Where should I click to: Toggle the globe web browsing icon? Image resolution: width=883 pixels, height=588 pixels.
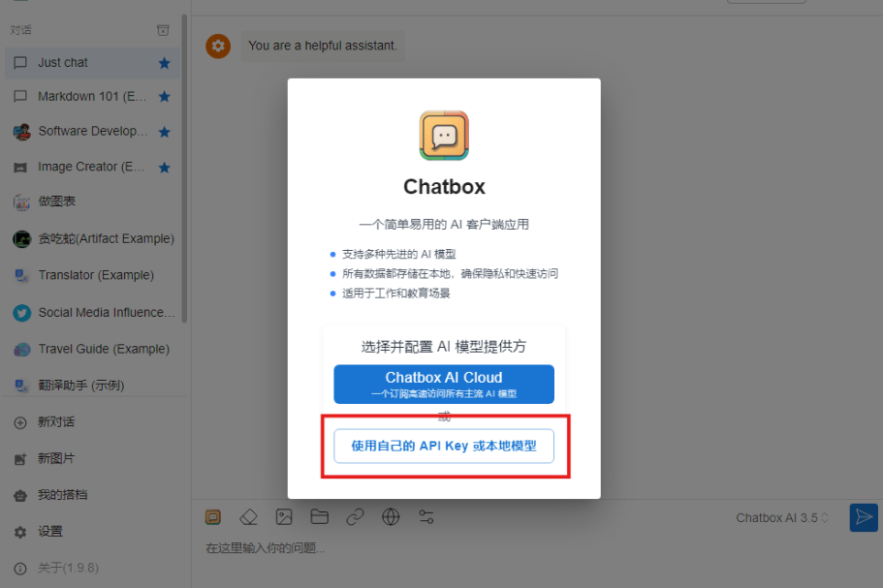[x=391, y=517]
